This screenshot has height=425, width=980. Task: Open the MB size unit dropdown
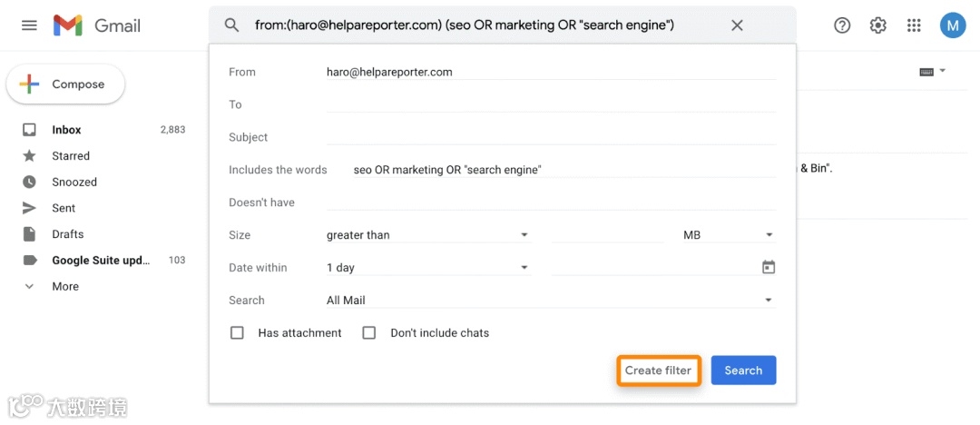pos(728,235)
